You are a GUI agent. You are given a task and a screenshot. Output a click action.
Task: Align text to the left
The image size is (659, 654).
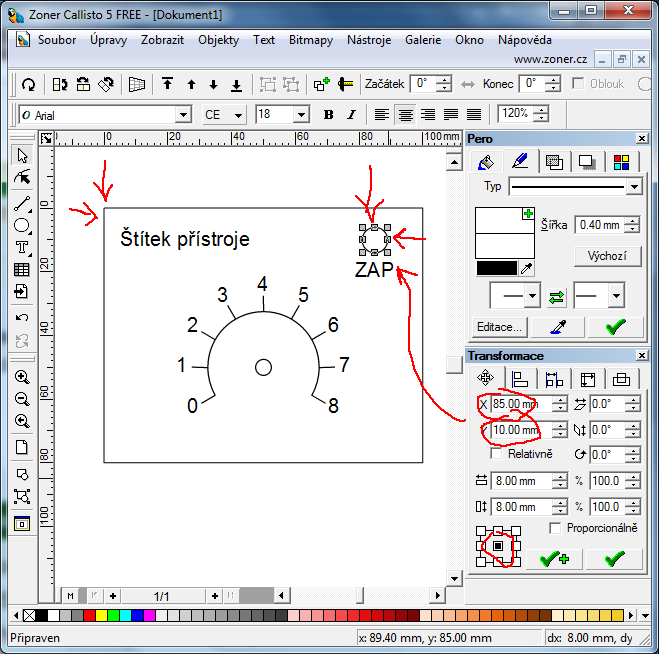[382, 114]
